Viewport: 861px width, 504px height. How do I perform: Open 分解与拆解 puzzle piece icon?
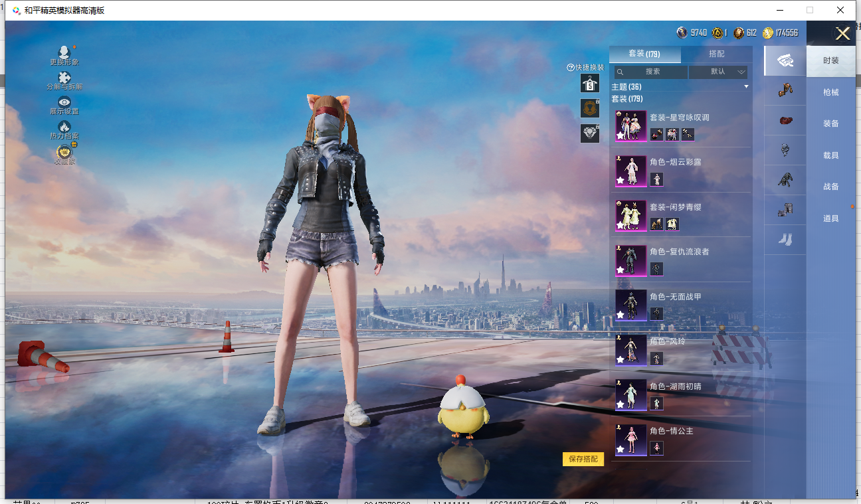point(64,78)
